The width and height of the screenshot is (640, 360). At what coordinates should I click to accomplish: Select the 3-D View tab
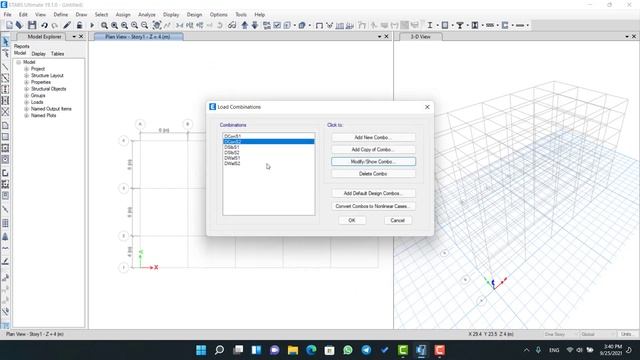coord(420,37)
